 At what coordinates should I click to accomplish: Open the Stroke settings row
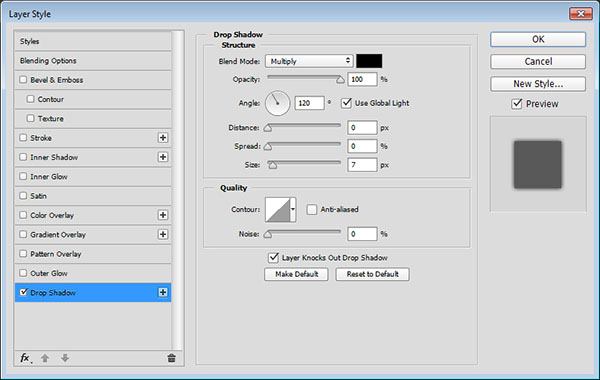pyautogui.click(x=93, y=138)
